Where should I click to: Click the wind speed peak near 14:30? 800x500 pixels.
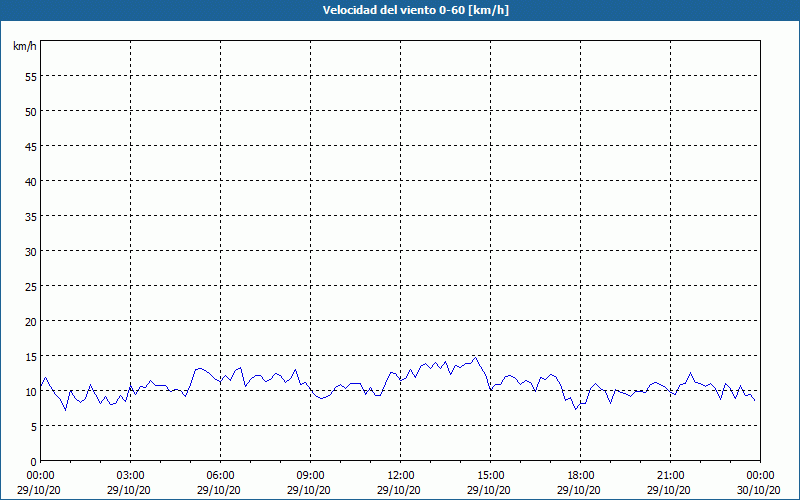click(x=476, y=358)
